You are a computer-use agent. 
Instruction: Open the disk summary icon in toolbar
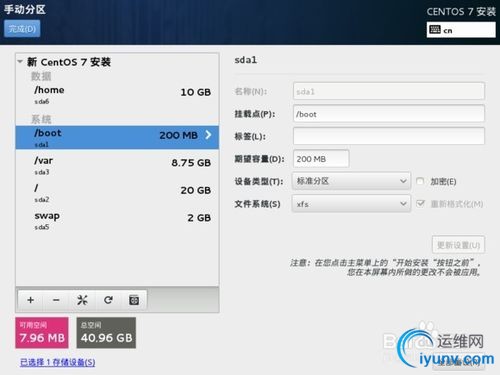134,300
